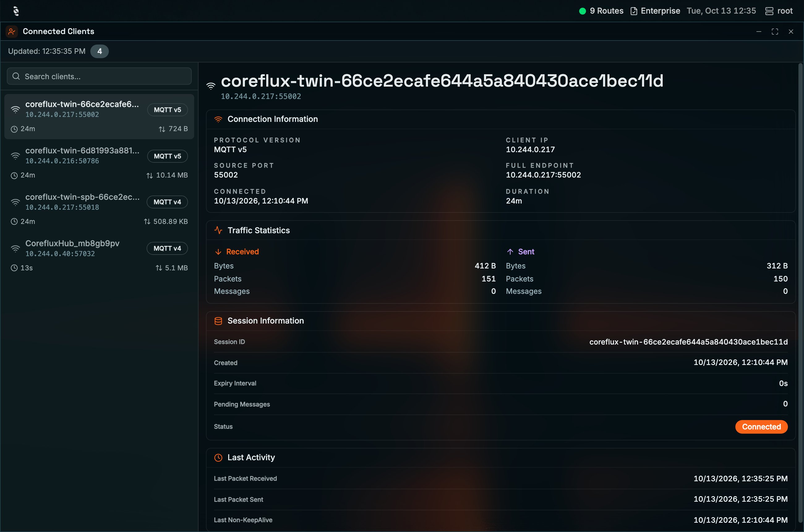
Task: Select client coreflux-twin-6d81993a881 in list
Action: [99, 163]
